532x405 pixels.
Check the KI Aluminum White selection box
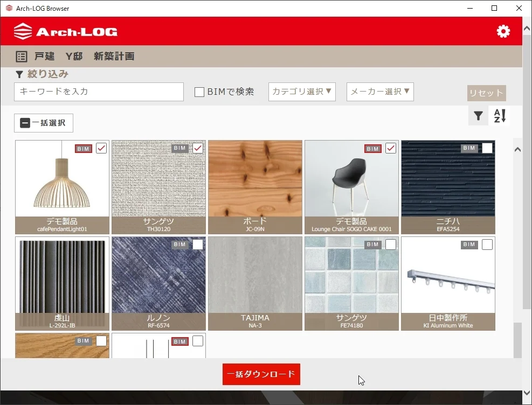coord(487,245)
